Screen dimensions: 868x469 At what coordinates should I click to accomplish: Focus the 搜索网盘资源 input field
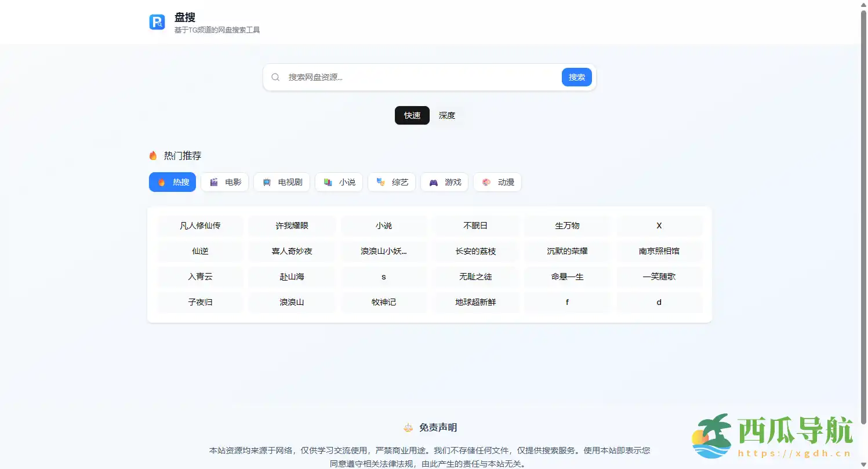coord(420,77)
